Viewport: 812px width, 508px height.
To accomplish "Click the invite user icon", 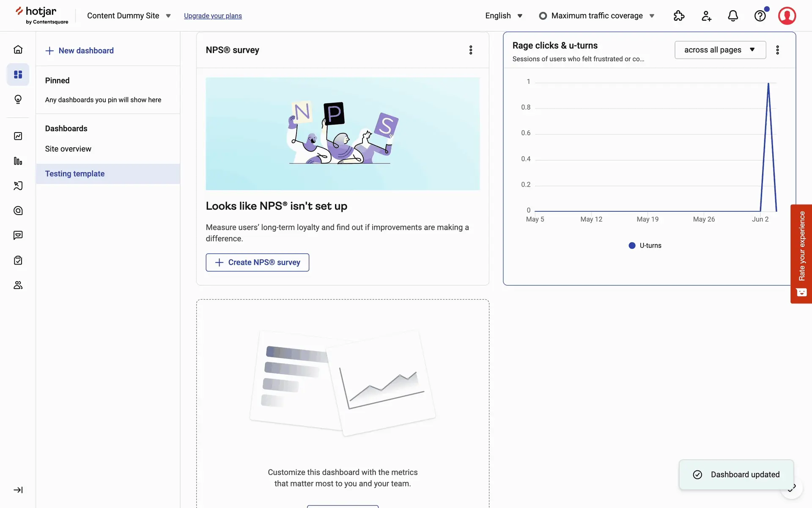I will tap(706, 16).
